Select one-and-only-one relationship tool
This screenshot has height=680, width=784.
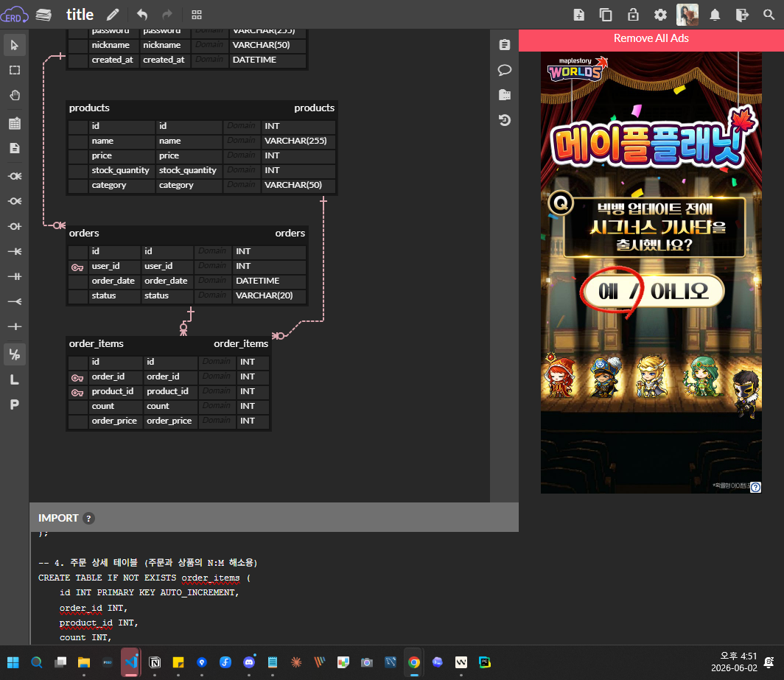(x=15, y=276)
